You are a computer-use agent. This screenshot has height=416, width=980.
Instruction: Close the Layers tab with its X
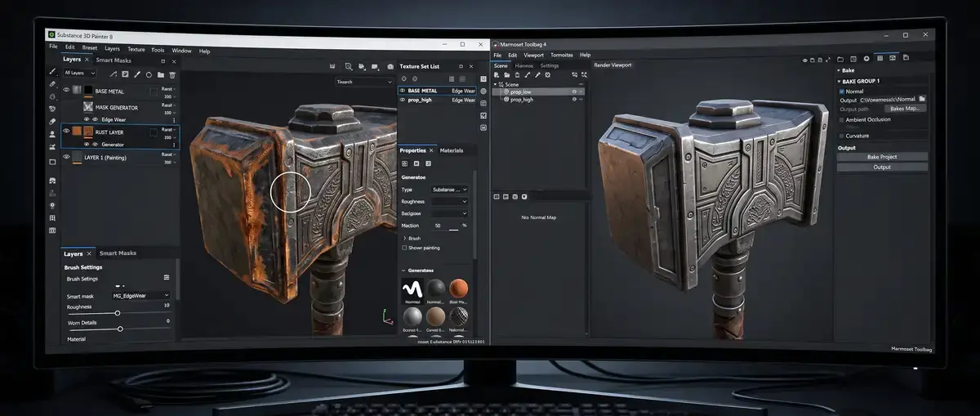87,60
